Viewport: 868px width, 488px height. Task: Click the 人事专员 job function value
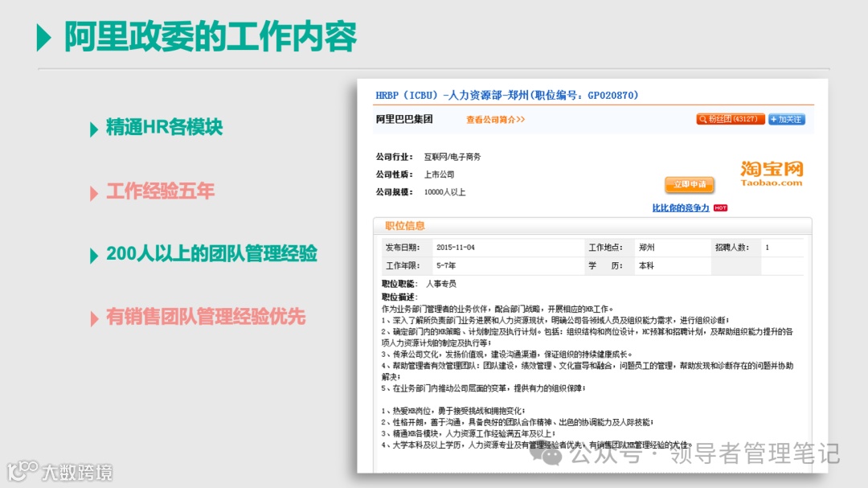click(440, 284)
